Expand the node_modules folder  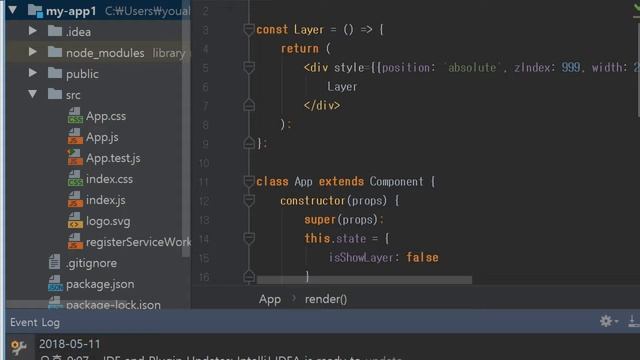[x=33, y=52]
